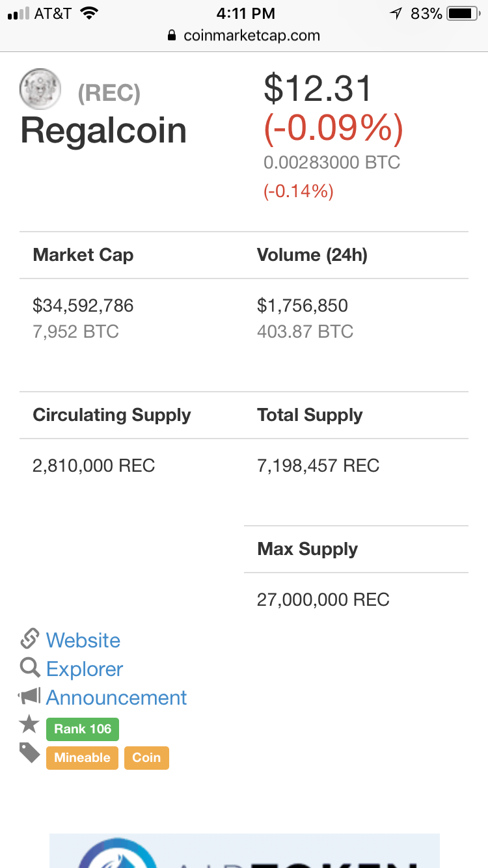Screen dimensions: 488x868
Task: Tap the coinmarketcap.com address bar
Action: click(x=244, y=35)
